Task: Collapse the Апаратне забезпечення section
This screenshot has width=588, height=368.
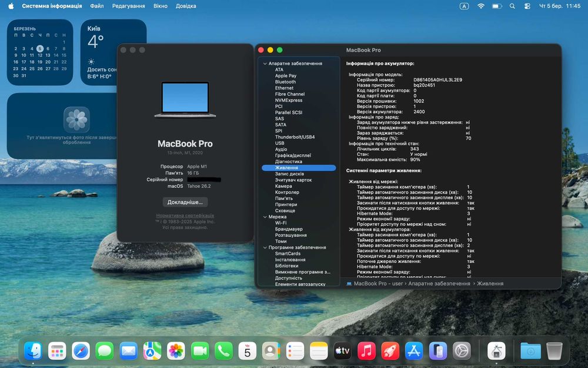Action: [265, 64]
